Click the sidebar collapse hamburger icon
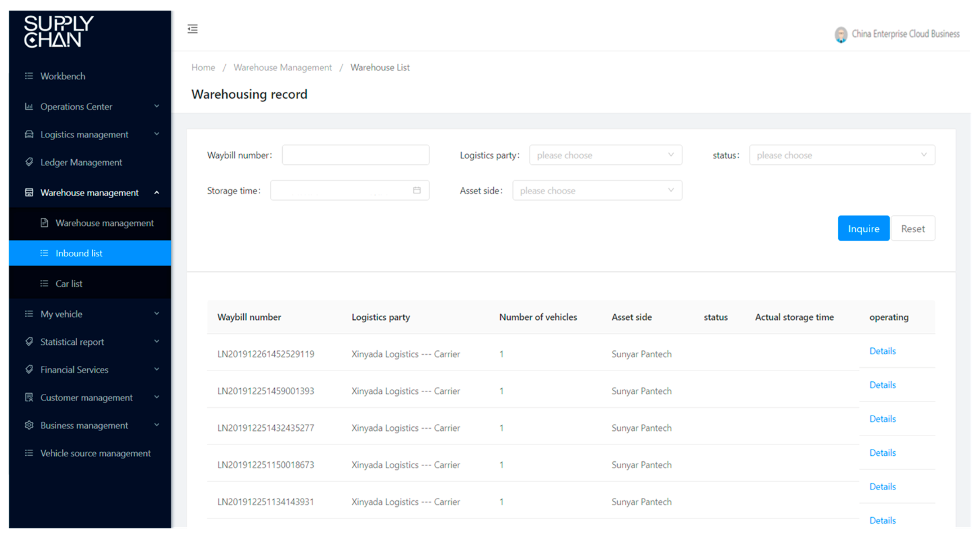This screenshot has height=545, width=980. click(193, 29)
